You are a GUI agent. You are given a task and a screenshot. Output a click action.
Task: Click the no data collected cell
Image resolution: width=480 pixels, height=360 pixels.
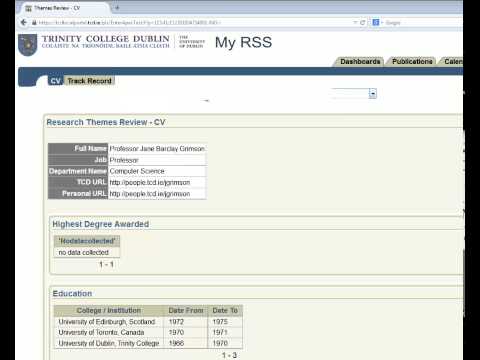click(87, 252)
